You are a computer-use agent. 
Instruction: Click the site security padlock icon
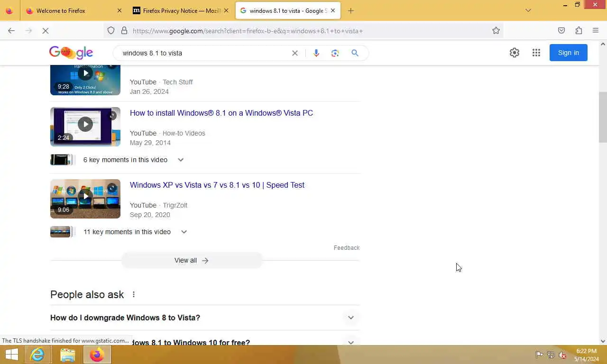click(124, 31)
